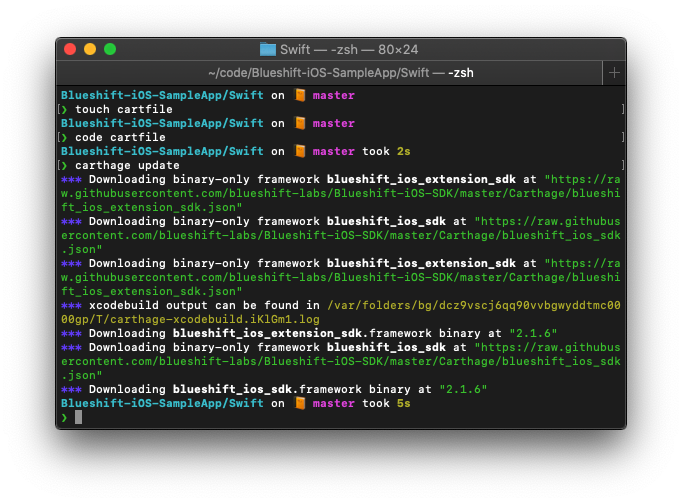
Task: Click the 'touch cartfile' command line
Action: (x=124, y=109)
